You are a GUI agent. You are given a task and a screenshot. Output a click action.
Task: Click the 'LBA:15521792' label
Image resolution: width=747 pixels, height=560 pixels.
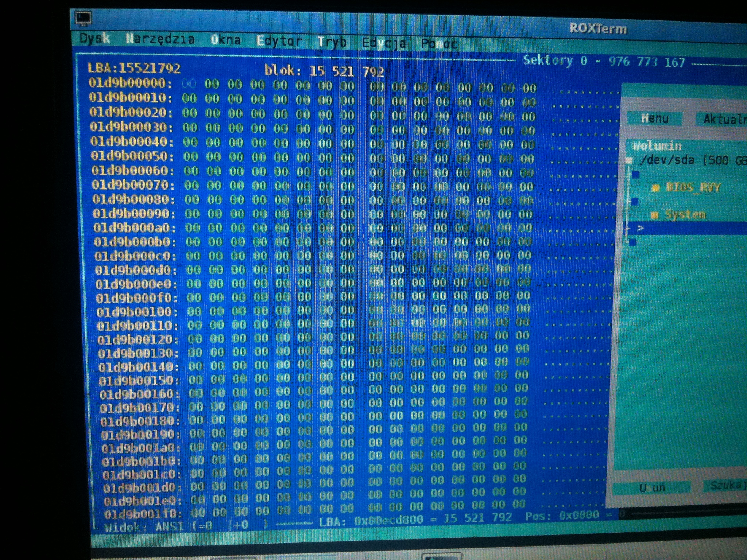[x=134, y=68]
